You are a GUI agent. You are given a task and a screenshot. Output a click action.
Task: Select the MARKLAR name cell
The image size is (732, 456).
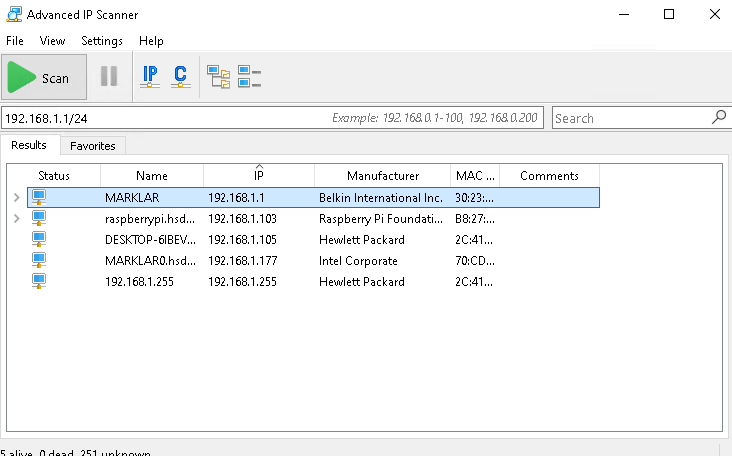[x=132, y=198]
